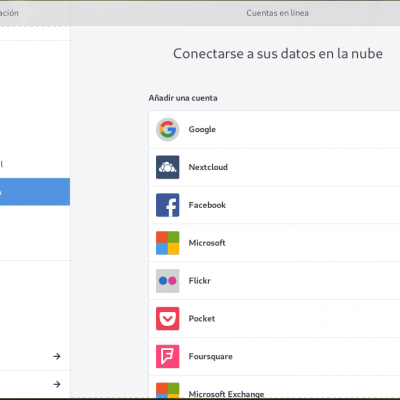This screenshot has width=400, height=400.
Task: Select the Foursquare label text
Action: [211, 356]
